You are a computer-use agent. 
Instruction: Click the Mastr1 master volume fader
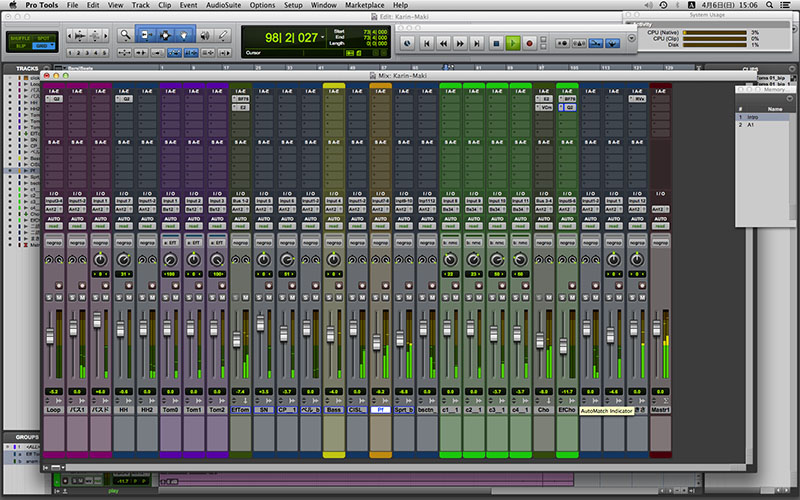(656, 328)
